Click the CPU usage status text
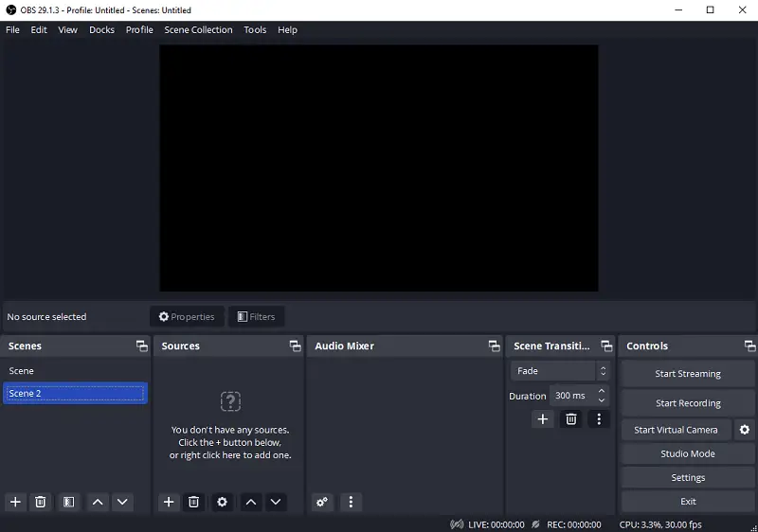The height and width of the screenshot is (532, 758). [x=660, y=524]
